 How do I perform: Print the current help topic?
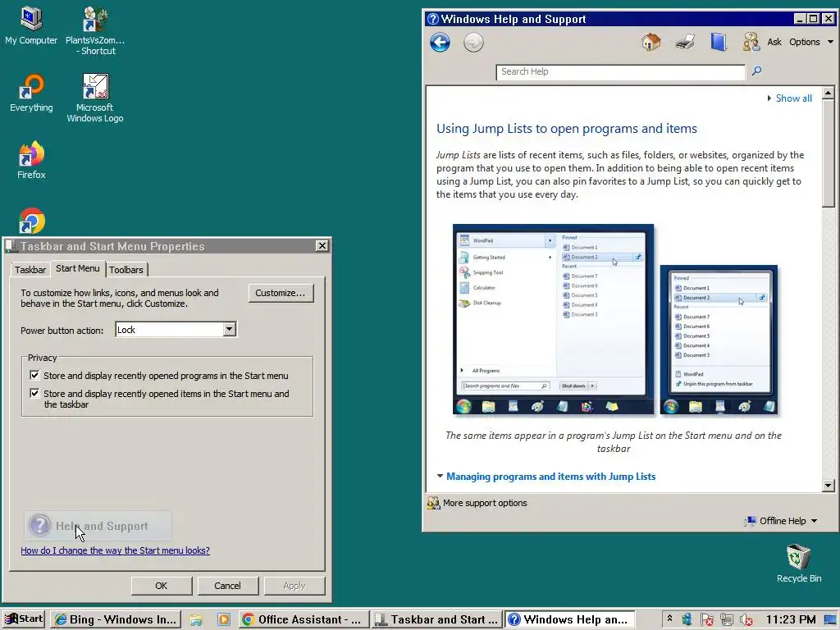pyautogui.click(x=685, y=42)
